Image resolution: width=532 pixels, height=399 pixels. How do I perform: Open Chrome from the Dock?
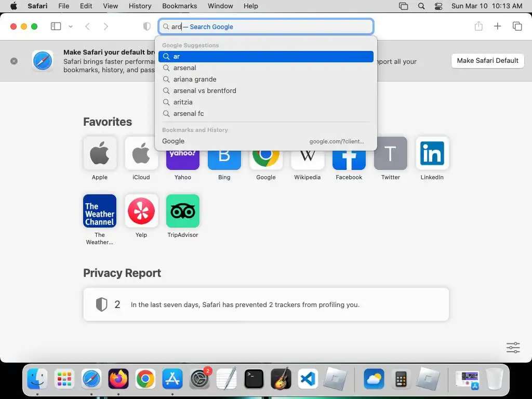pyautogui.click(x=145, y=379)
